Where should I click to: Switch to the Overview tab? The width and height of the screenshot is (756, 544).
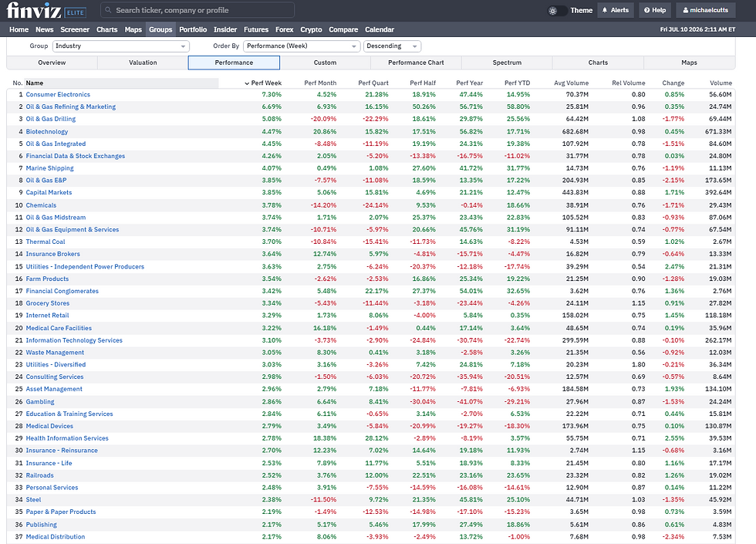[52, 63]
